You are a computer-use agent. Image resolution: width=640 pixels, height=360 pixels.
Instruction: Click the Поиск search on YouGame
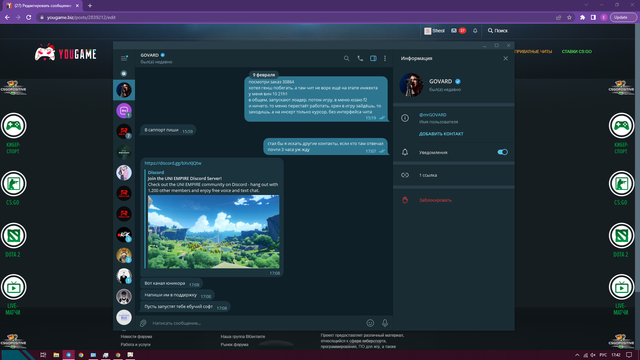coord(498,31)
